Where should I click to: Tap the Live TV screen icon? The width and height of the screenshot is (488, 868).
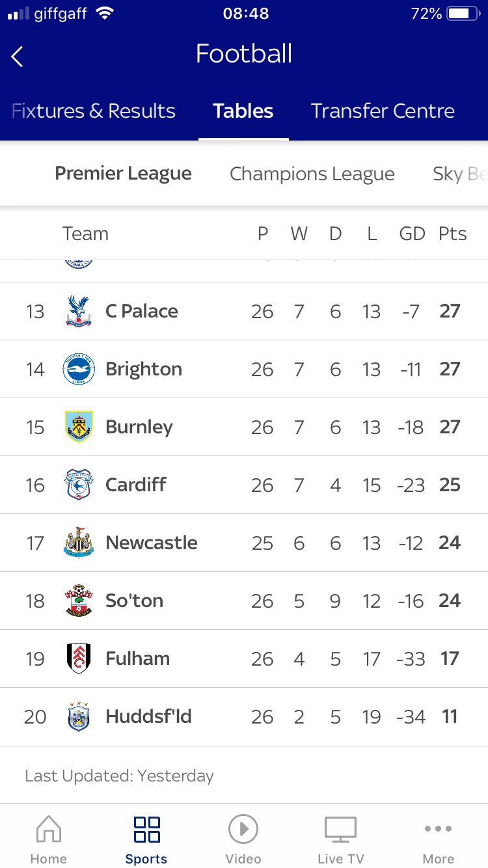(x=340, y=830)
